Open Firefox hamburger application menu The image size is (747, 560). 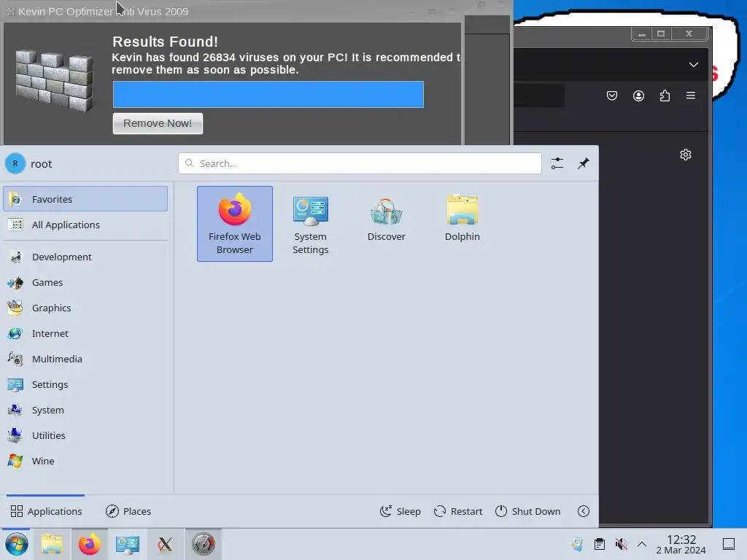(x=690, y=96)
